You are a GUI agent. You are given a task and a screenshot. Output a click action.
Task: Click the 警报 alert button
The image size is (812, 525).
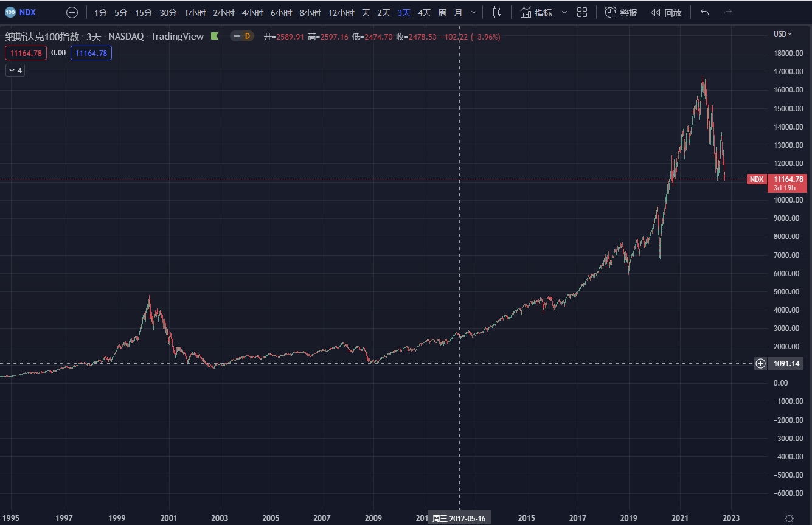621,12
